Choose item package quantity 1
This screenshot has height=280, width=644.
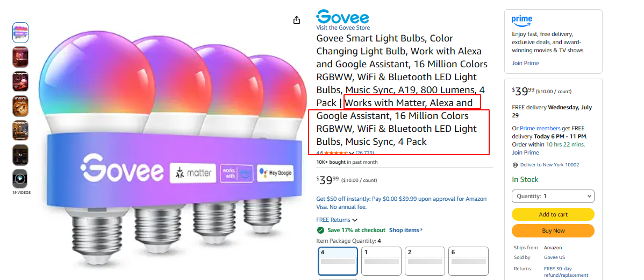[381, 261]
